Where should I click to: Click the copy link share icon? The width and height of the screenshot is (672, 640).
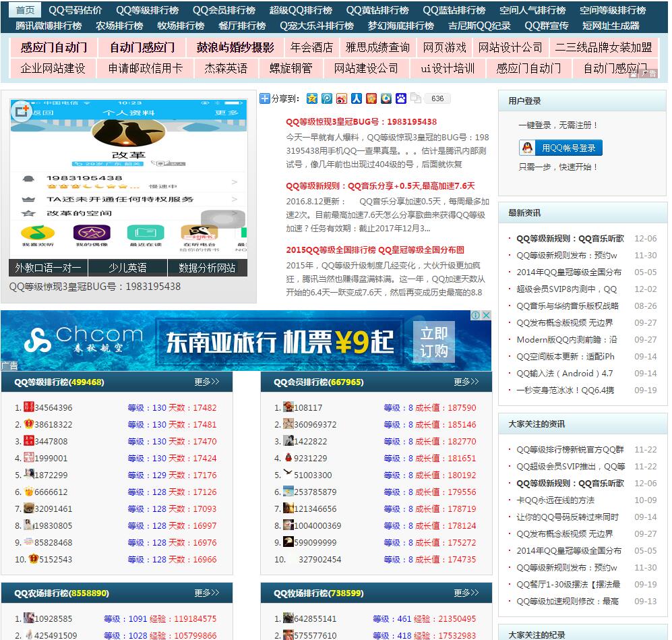[x=416, y=98]
